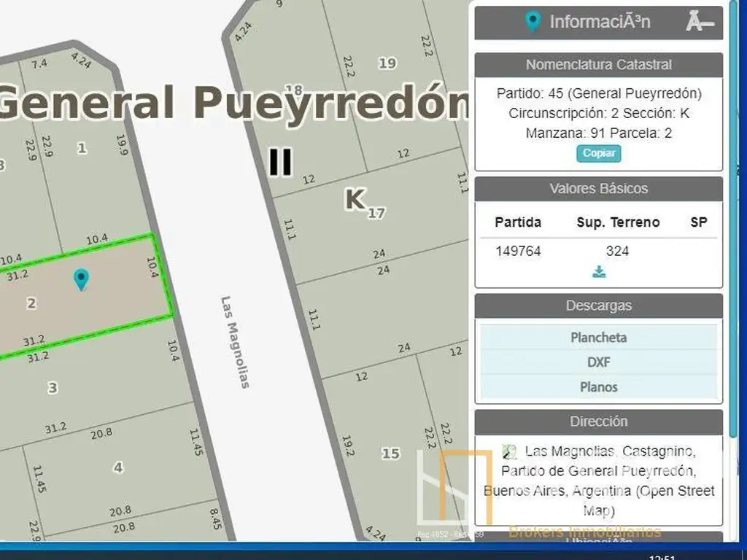Screen dimensions: 747x560
Task: Select parcel 17 in block K
Action: (x=376, y=214)
